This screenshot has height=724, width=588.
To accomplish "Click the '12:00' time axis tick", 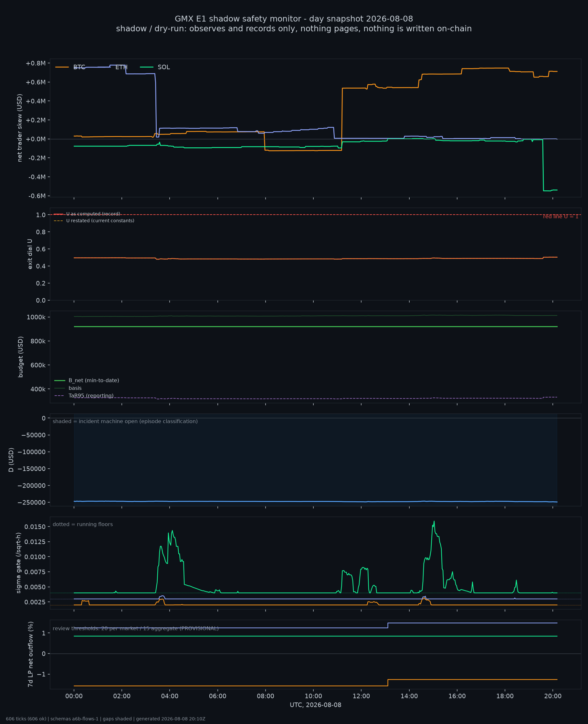I will tap(362, 697).
